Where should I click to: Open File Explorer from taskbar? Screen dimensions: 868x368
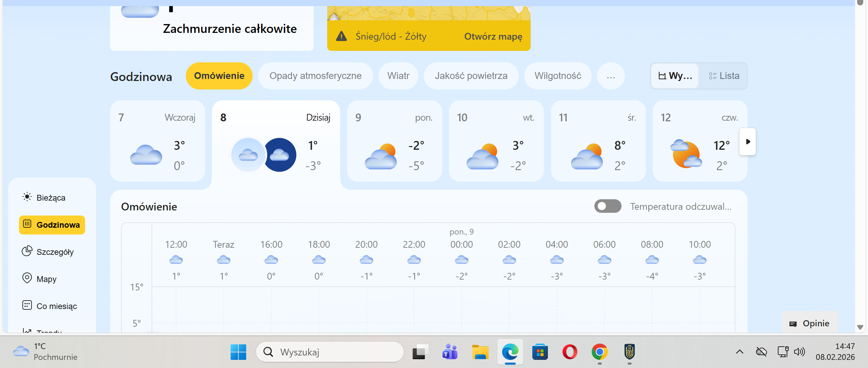480,352
